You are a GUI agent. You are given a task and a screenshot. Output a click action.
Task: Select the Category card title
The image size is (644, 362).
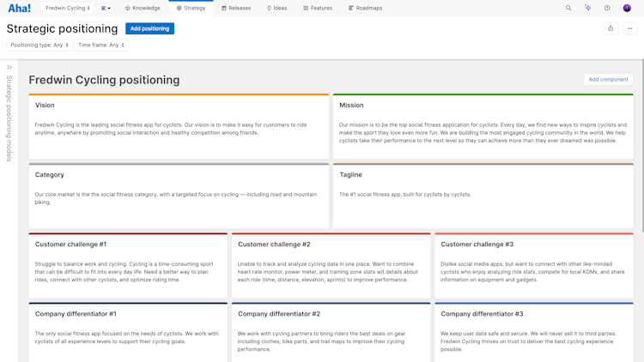[49, 174]
